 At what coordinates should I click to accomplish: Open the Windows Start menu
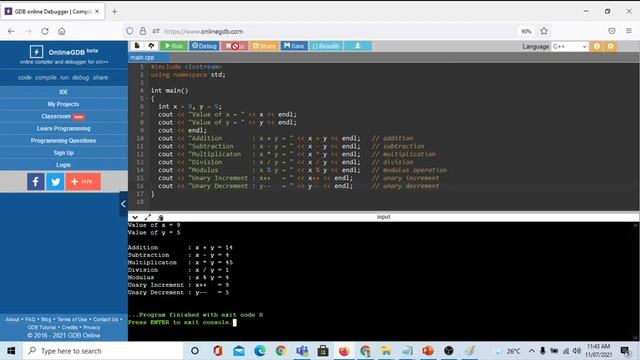pyautogui.click(x=11, y=351)
